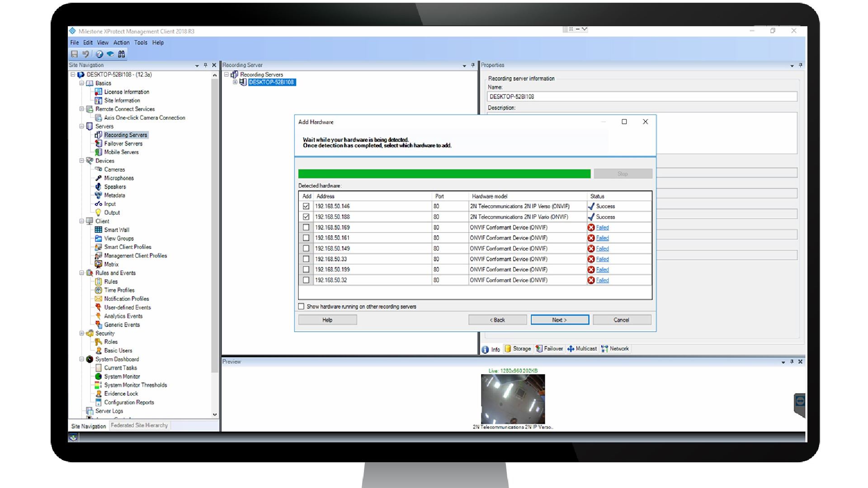Uncheck the Add box for 192.168.50.146
Viewport: 868px width, 488px height.
point(306,206)
